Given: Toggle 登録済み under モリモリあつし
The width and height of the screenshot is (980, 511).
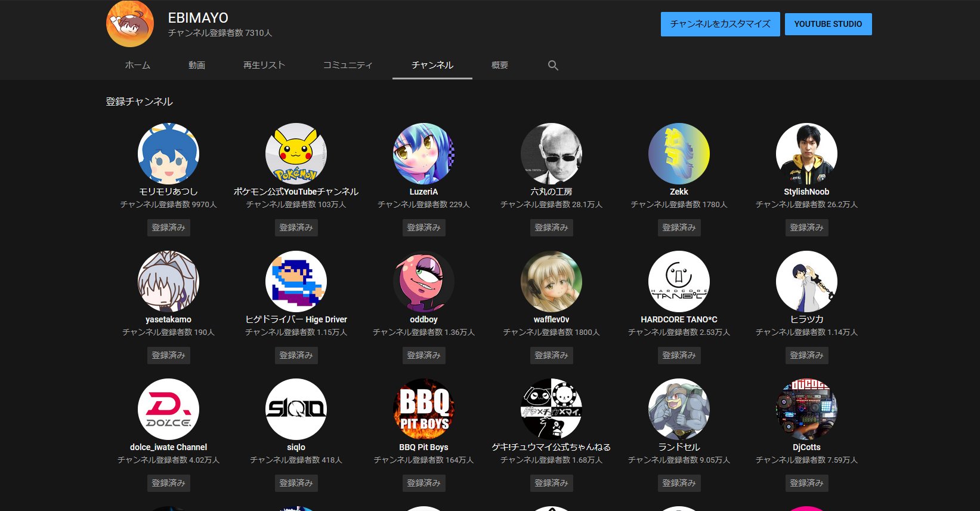Looking at the screenshot, I should (168, 227).
